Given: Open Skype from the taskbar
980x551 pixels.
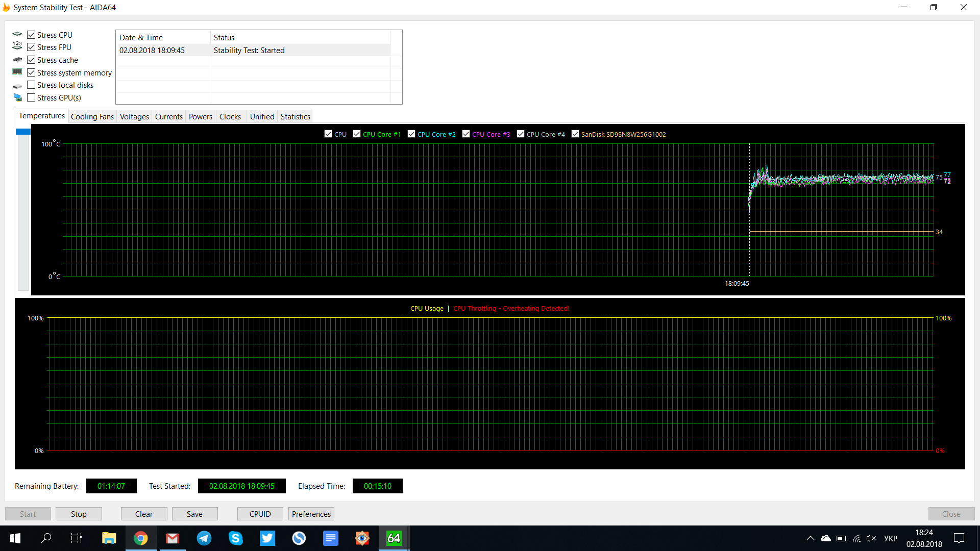Looking at the screenshot, I should tap(235, 538).
